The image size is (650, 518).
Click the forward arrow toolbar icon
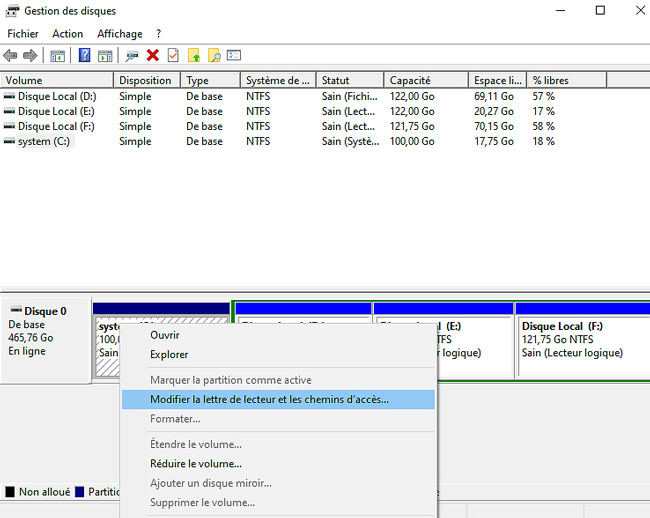pos(30,56)
